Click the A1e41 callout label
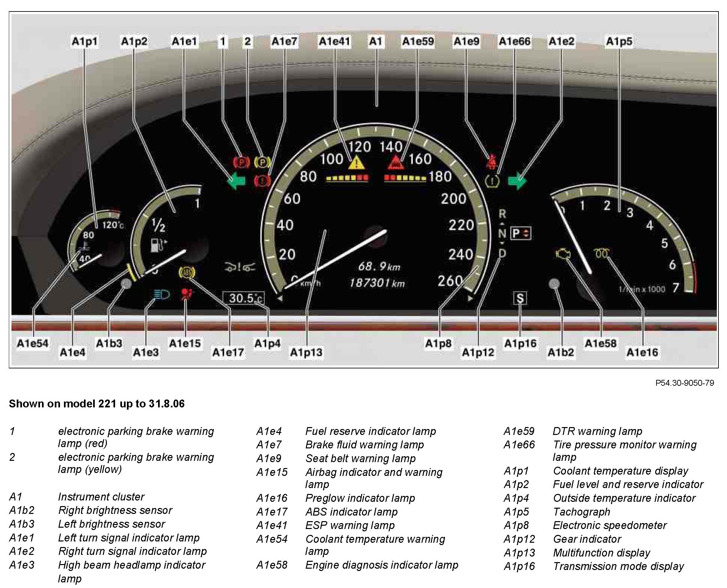This screenshot has height=588, width=727. [x=334, y=42]
